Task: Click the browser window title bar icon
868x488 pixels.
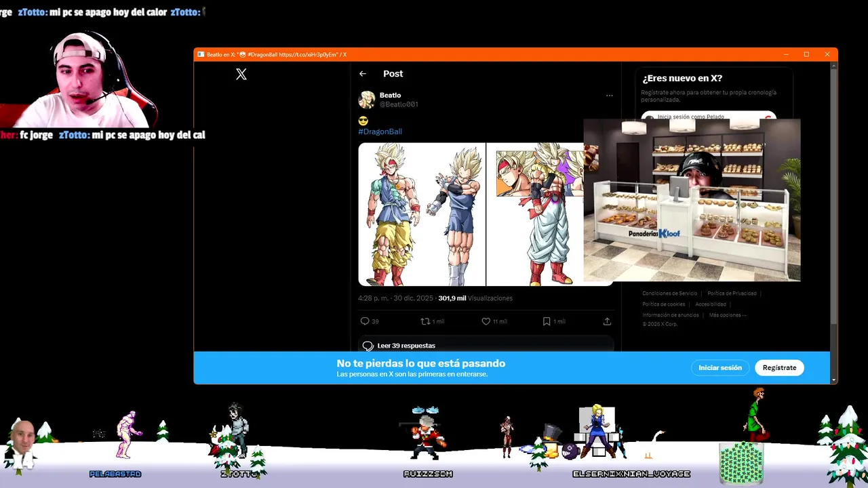Action: (x=201, y=54)
